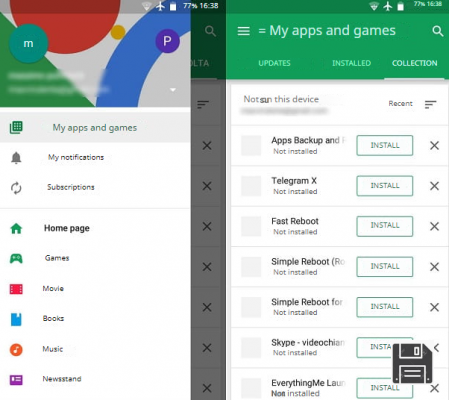Open Subscriptions in the drawer
The width and height of the screenshot is (449, 400).
pyautogui.click(x=95, y=187)
